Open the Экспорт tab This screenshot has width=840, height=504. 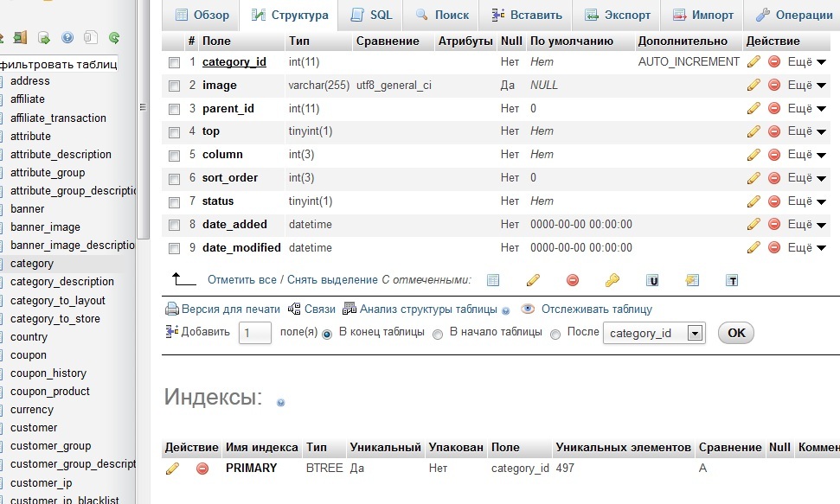point(618,15)
